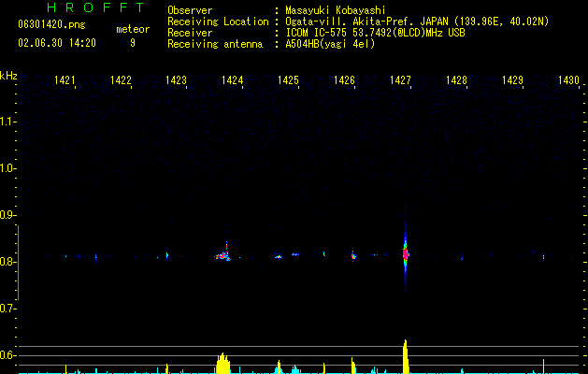Screen dimensions: 588x374
Task: Click the 1430 time axis label
Action: pyautogui.click(x=569, y=80)
